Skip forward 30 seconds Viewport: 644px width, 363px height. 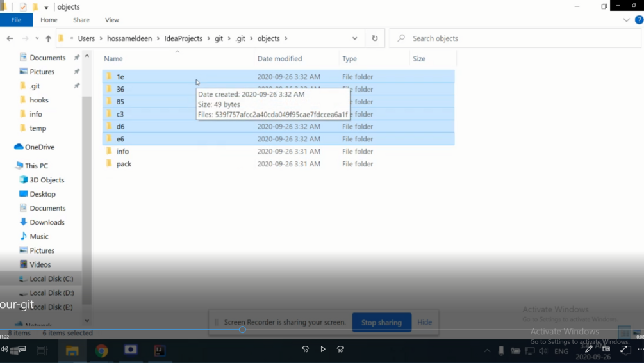[340, 349]
